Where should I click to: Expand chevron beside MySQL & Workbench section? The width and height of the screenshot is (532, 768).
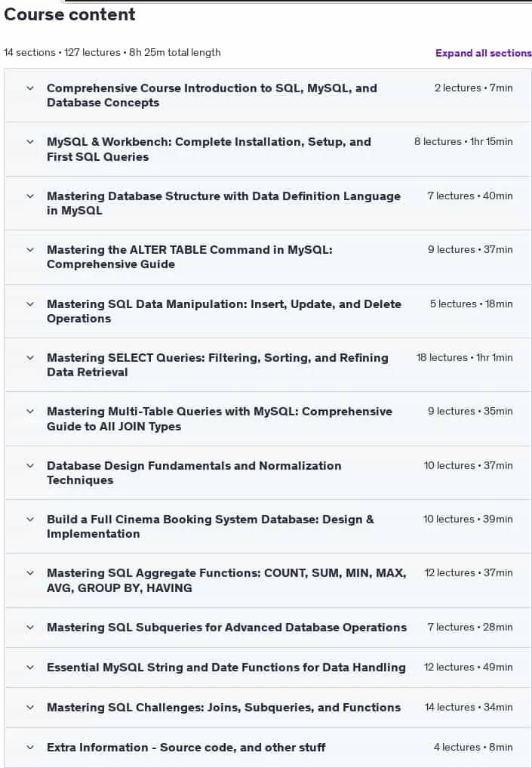(x=30, y=142)
